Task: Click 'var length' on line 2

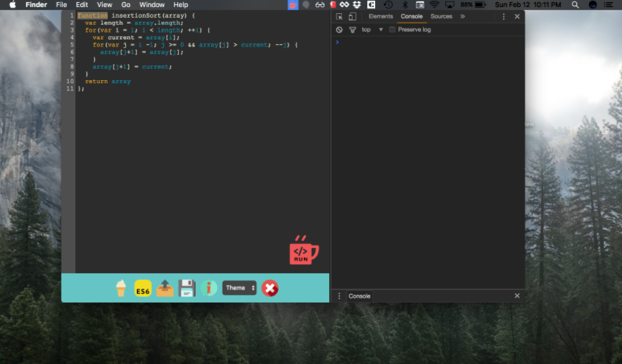Action: 104,23
